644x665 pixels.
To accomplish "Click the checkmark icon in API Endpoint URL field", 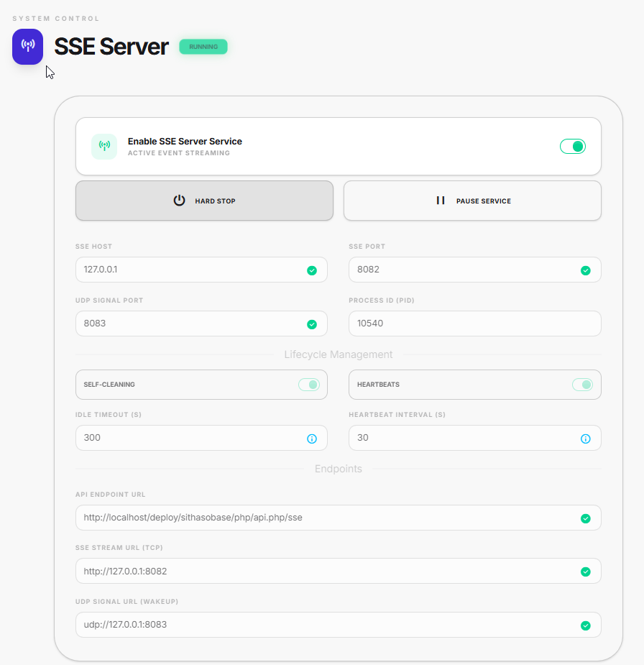I will [x=586, y=518].
